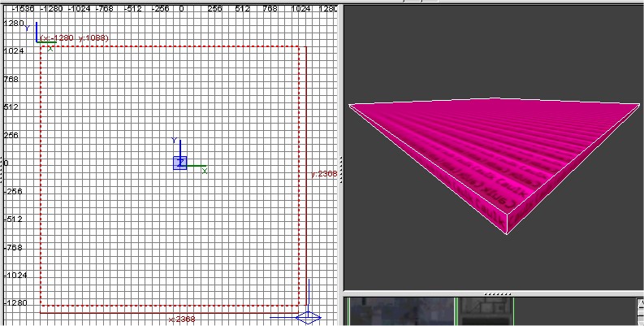This screenshot has width=644, height=326.
Task: Click the 0 mark on the top ruler
Action: (x=180, y=8)
